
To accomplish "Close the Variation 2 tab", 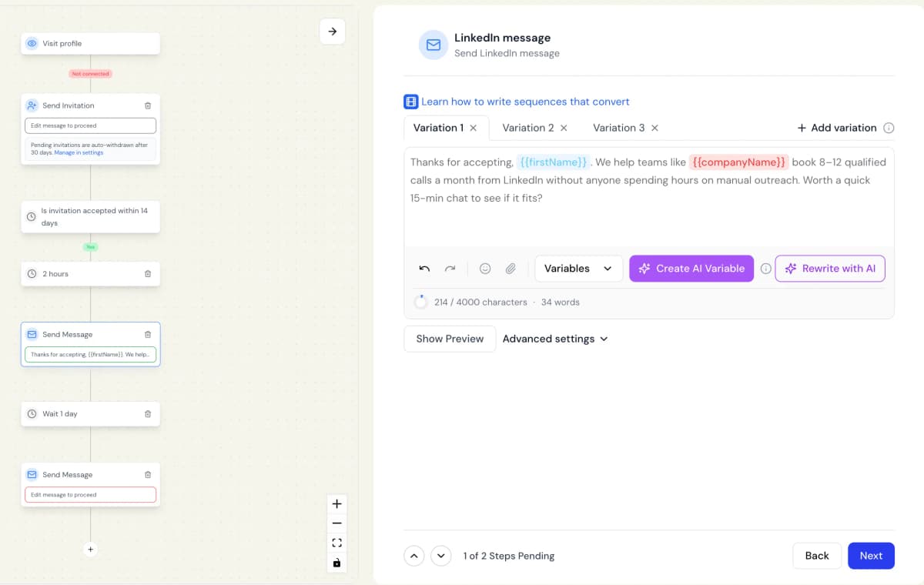I will 564,128.
